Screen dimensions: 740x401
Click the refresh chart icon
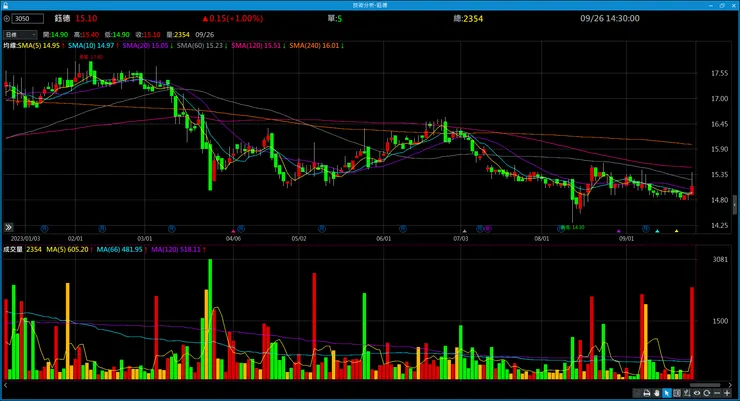706,393
